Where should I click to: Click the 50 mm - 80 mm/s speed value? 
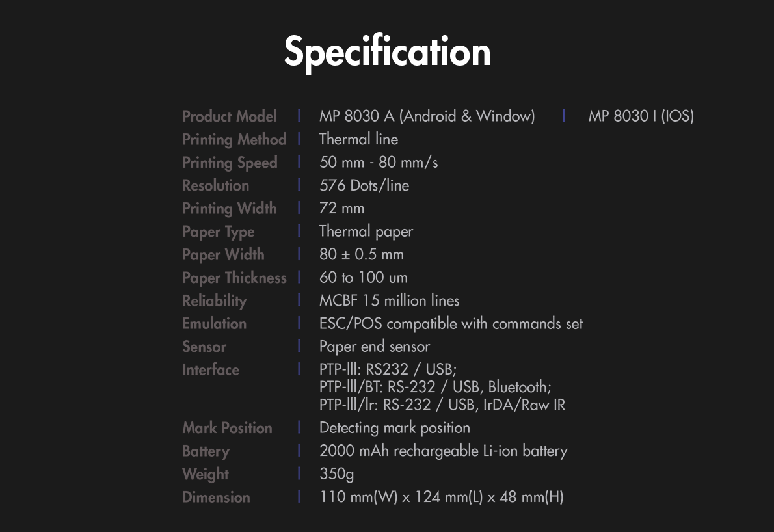379,163
